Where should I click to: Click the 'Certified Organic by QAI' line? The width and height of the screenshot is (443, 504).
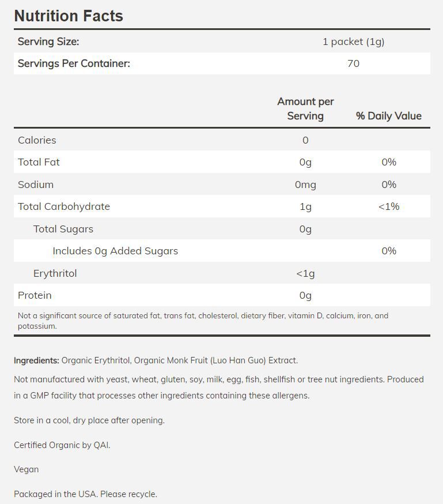[62, 445]
